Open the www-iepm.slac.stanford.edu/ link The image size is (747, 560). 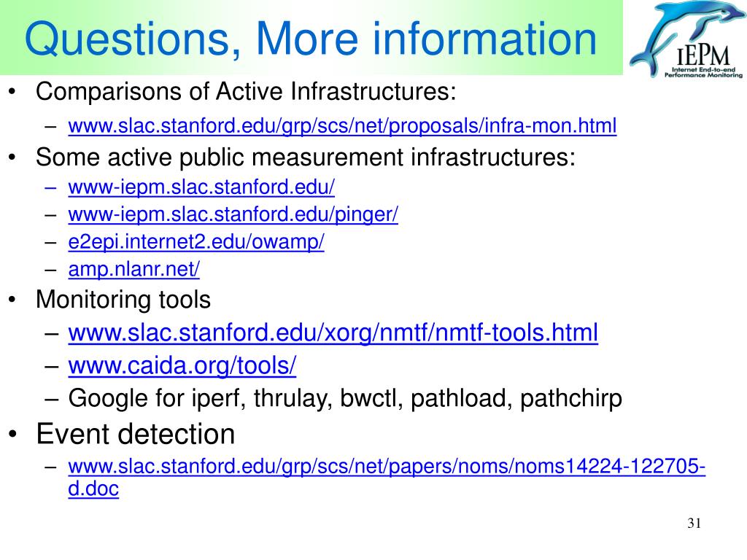[x=201, y=187]
